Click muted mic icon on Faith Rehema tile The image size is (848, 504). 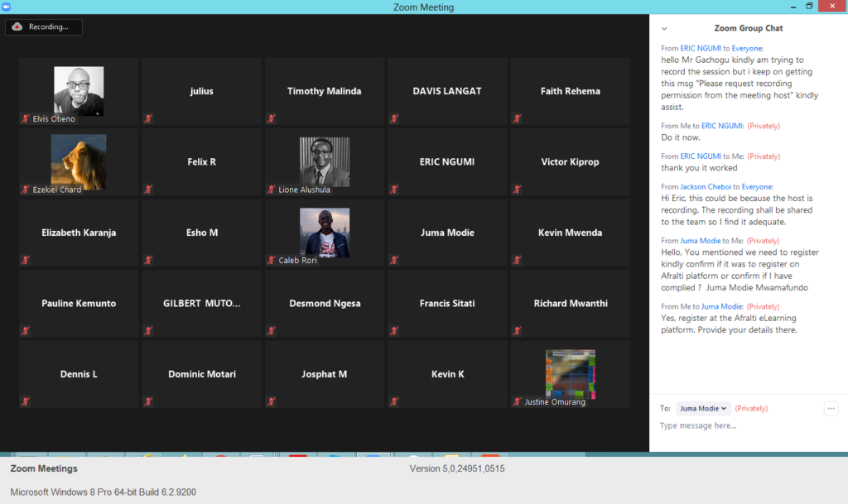point(517,118)
